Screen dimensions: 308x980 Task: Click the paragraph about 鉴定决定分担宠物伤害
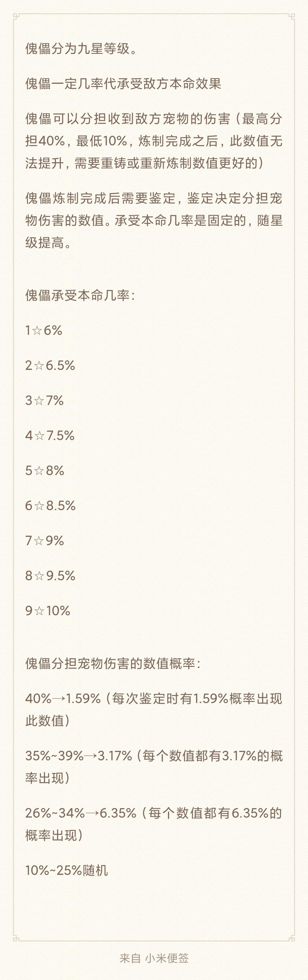coord(154,220)
